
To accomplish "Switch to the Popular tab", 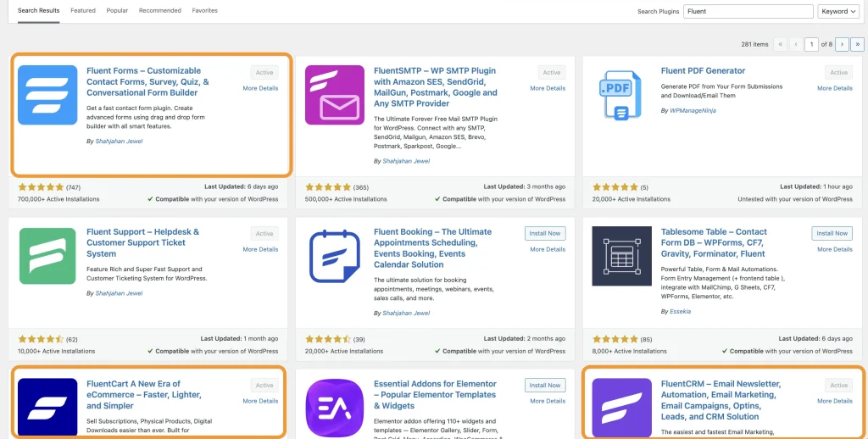I will click(x=117, y=11).
